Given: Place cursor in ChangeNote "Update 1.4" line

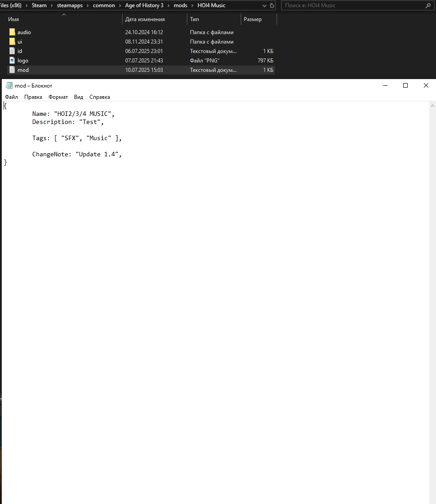Looking at the screenshot, I should click(77, 154).
